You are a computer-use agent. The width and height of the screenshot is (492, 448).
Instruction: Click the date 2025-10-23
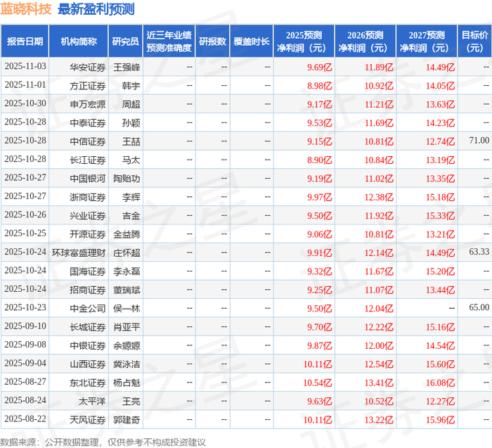click(25, 307)
